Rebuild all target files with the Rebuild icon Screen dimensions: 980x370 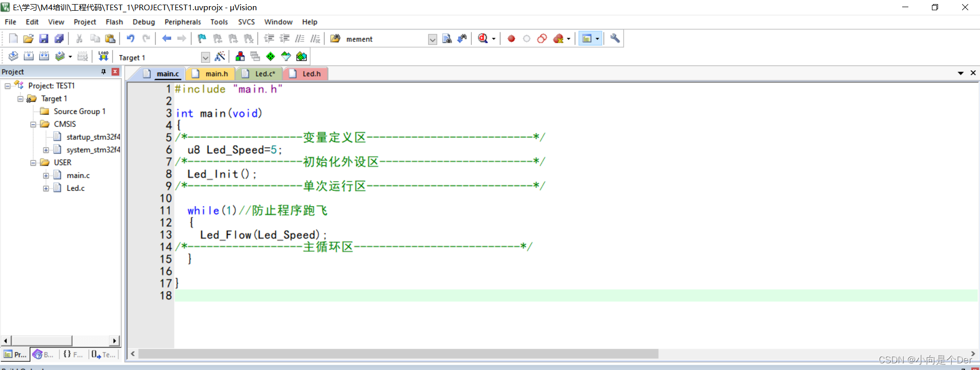pyautogui.click(x=44, y=56)
